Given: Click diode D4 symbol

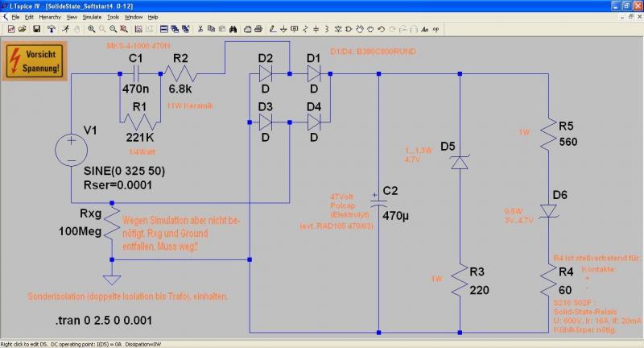Looking at the screenshot, I should pos(314,122).
